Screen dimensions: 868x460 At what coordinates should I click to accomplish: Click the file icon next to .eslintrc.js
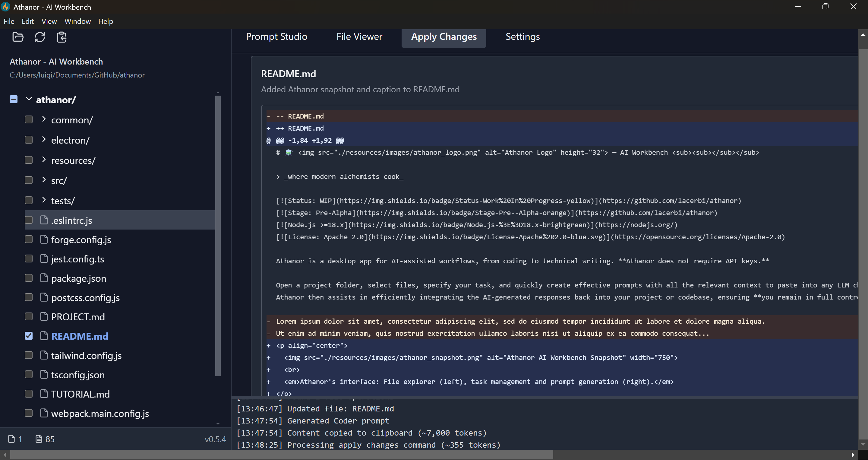click(x=44, y=220)
